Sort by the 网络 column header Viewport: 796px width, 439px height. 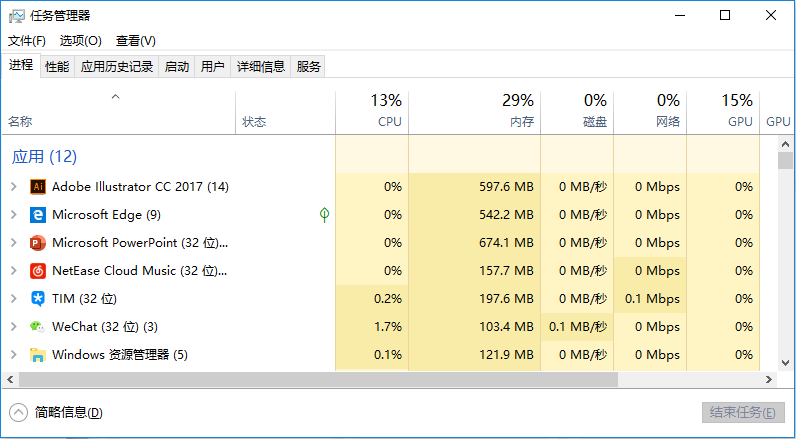[x=650, y=113]
